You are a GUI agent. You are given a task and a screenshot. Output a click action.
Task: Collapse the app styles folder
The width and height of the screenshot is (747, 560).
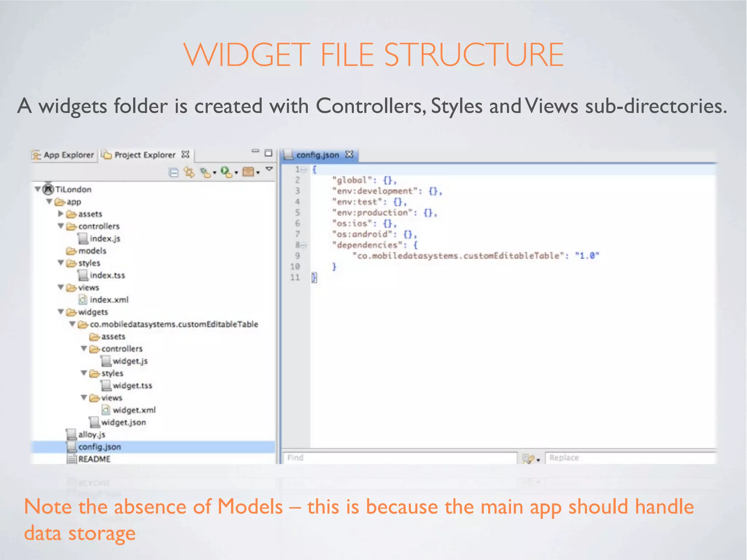point(61,263)
